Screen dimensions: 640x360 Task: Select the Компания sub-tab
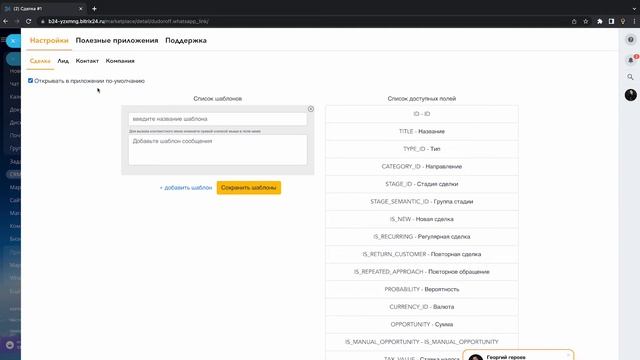tap(120, 61)
